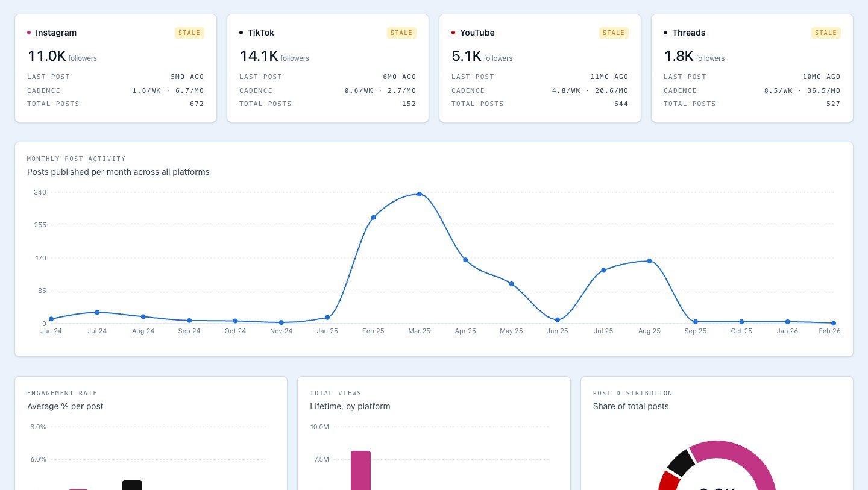Select the Mar 25 peak data point

point(419,194)
